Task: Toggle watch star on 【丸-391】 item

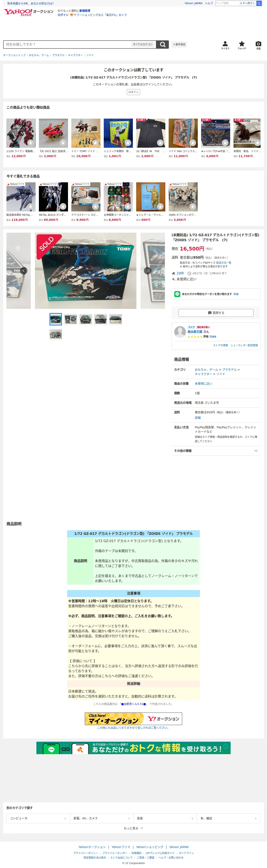Action: point(63,143)
